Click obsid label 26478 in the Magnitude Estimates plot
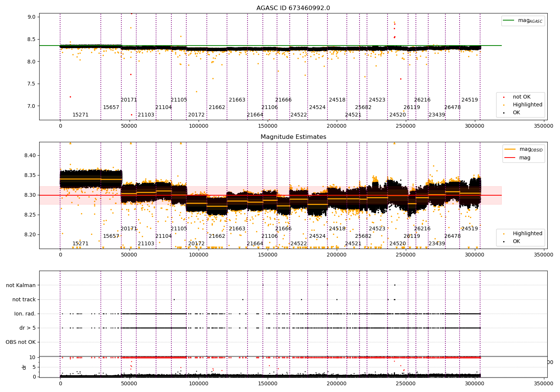The image size is (560, 392). point(452,236)
